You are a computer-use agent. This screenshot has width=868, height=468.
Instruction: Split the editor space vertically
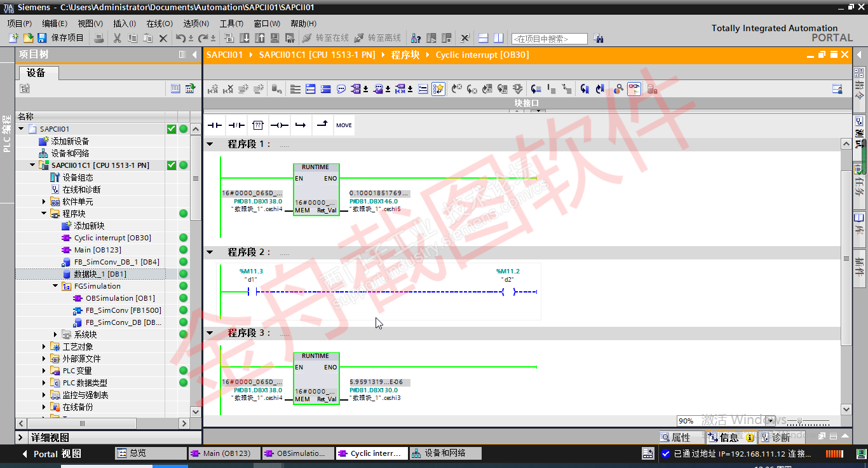499,38
